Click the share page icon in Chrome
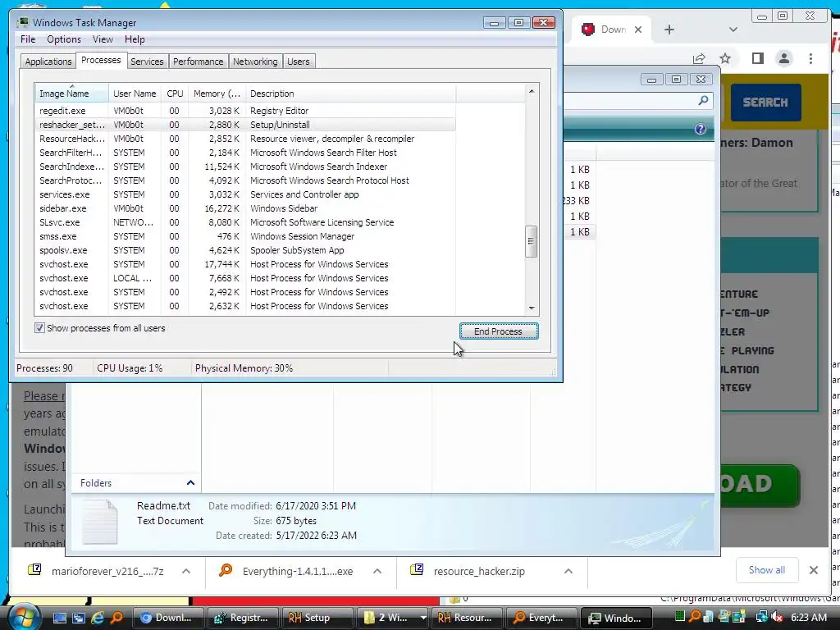This screenshot has height=630, width=840. pos(699,58)
